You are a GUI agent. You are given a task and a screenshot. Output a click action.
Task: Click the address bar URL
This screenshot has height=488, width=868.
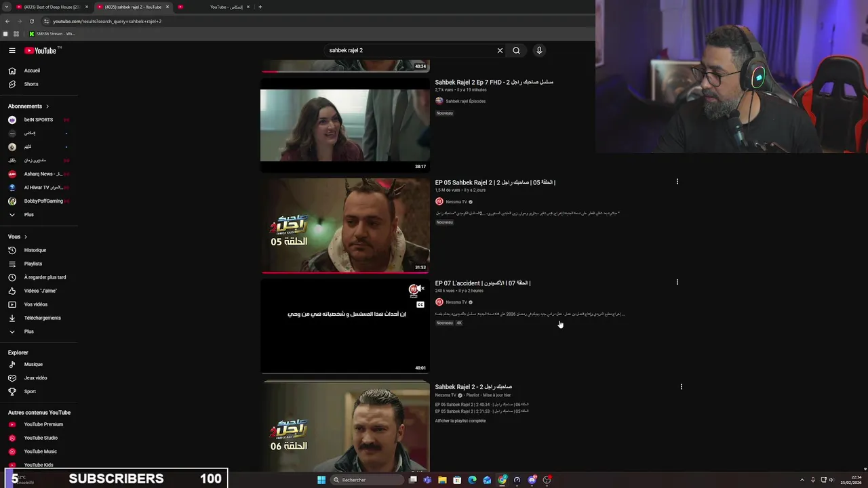(107, 21)
